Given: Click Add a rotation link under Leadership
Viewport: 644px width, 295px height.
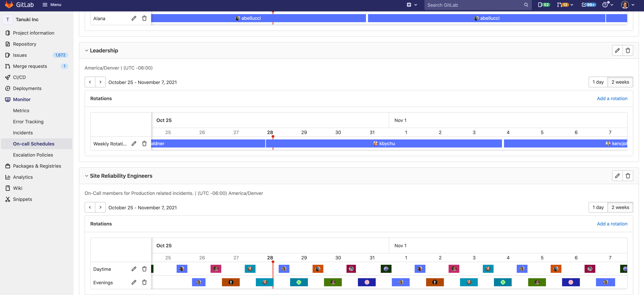Looking at the screenshot, I should pos(612,98).
